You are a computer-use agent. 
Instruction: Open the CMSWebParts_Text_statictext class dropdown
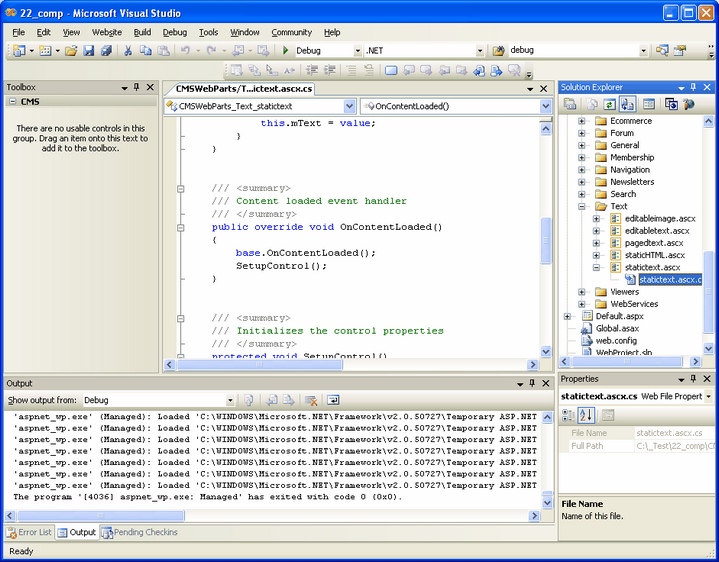(349, 106)
